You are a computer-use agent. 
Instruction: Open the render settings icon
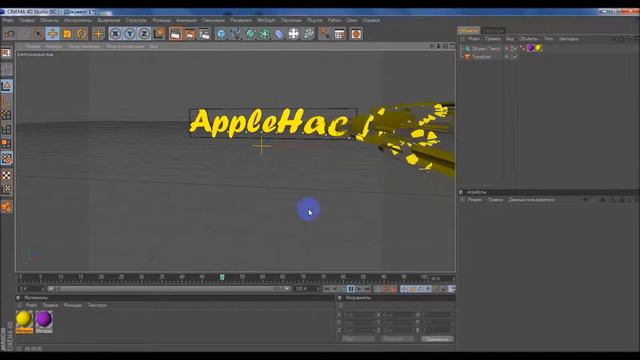pos(204,34)
